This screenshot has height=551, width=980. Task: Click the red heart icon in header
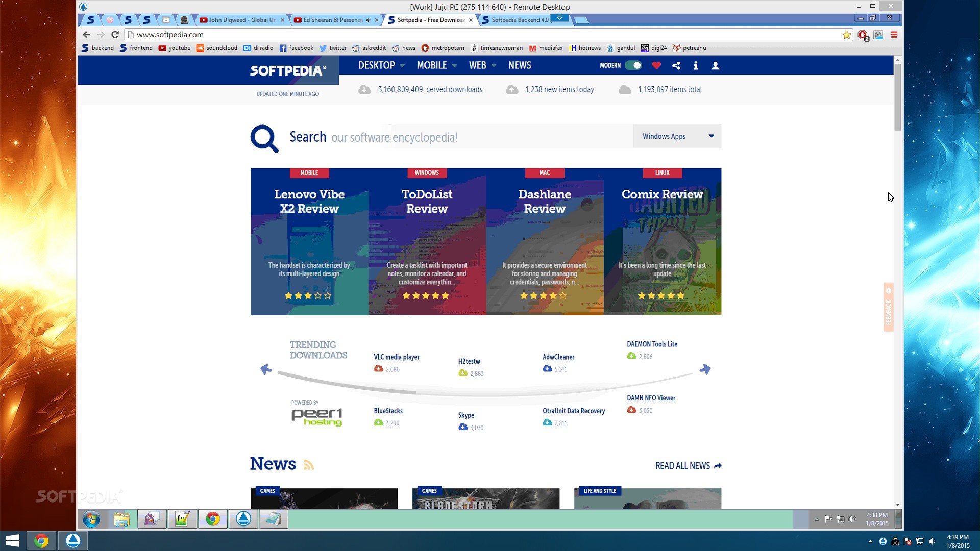[656, 65]
